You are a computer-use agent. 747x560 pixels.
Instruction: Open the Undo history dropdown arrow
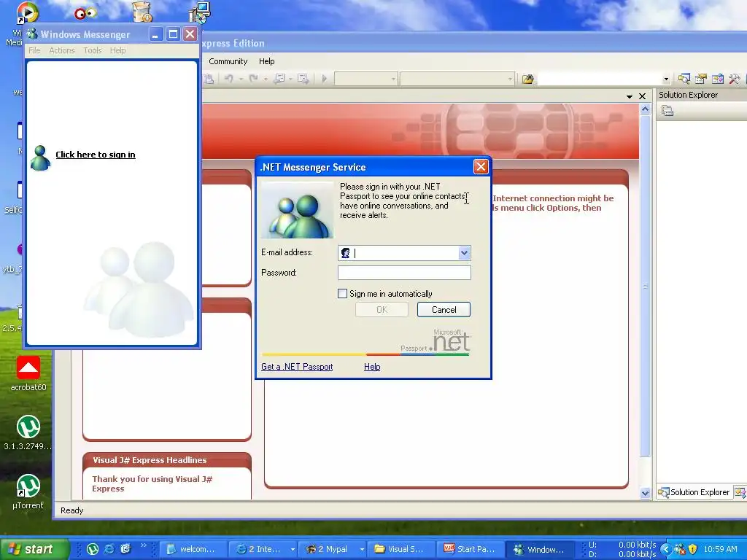(x=241, y=79)
